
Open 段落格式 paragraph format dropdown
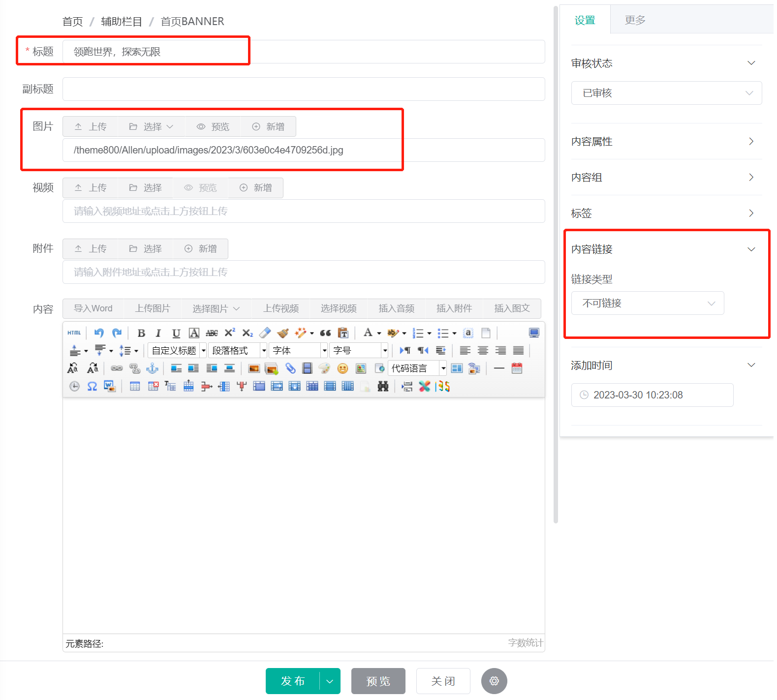[x=238, y=351]
